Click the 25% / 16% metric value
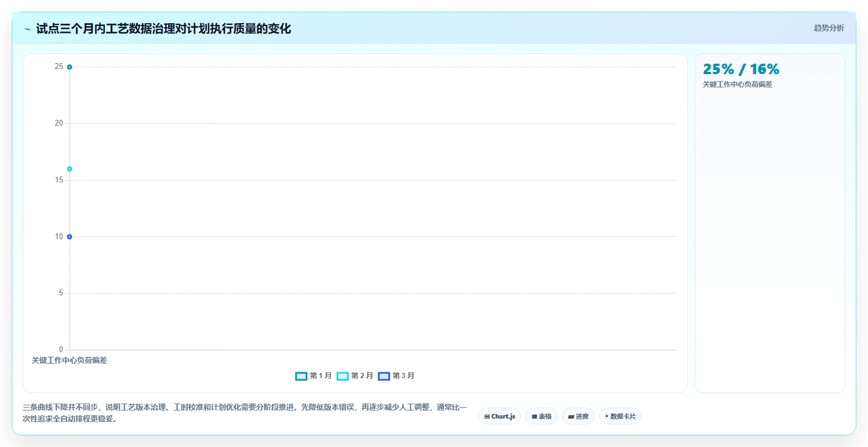This screenshot has width=868, height=447. [741, 69]
